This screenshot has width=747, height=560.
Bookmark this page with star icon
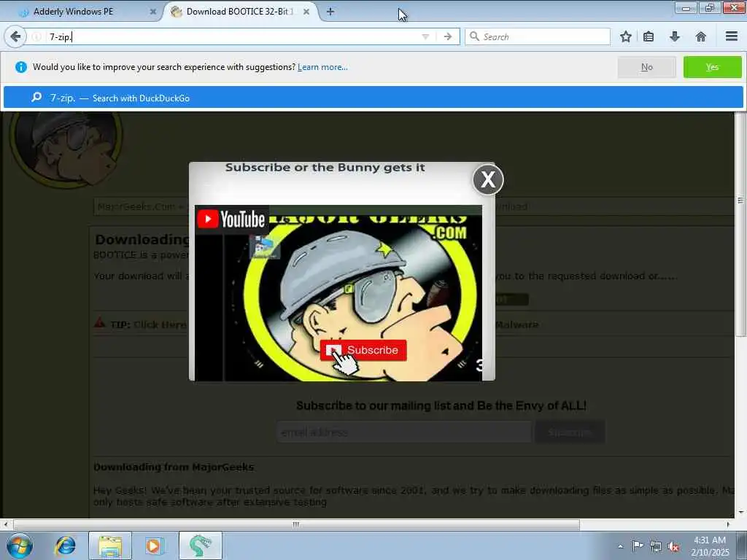[x=625, y=36]
